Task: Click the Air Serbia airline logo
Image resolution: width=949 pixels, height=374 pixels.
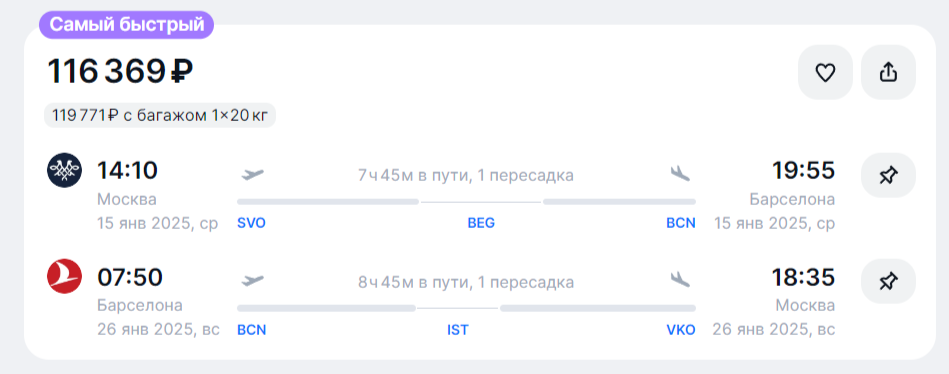Action: (64, 171)
